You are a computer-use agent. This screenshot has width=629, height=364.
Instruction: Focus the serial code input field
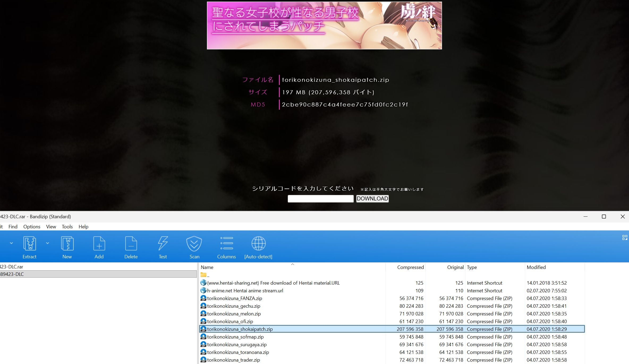(x=321, y=199)
